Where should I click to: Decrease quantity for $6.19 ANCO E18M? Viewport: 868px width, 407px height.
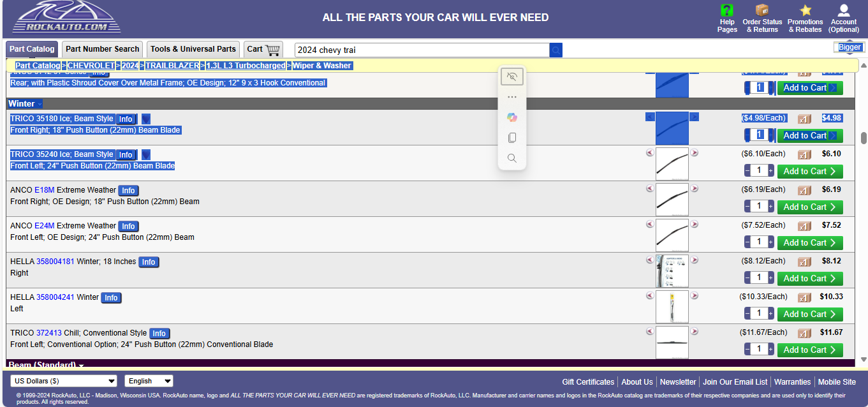pyautogui.click(x=747, y=207)
